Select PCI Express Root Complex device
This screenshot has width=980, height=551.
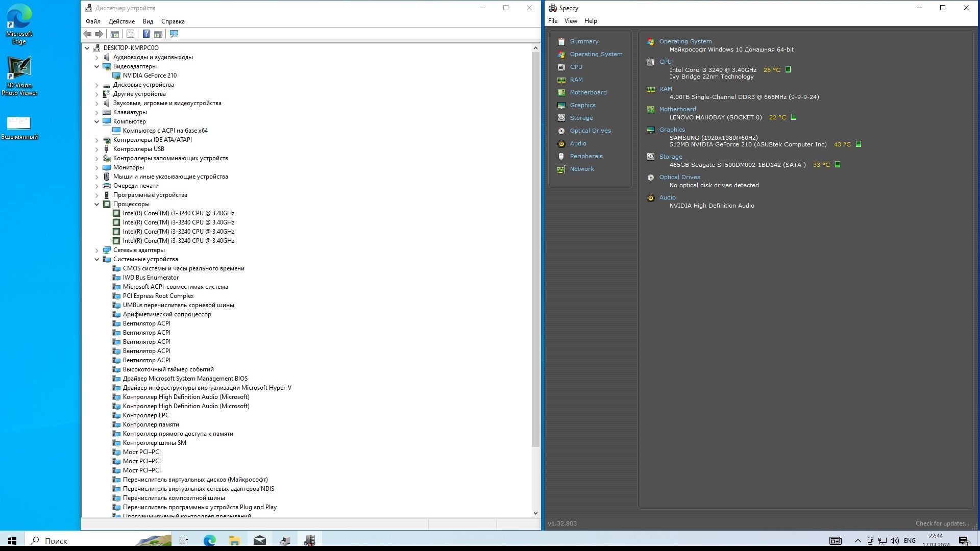coord(158,296)
